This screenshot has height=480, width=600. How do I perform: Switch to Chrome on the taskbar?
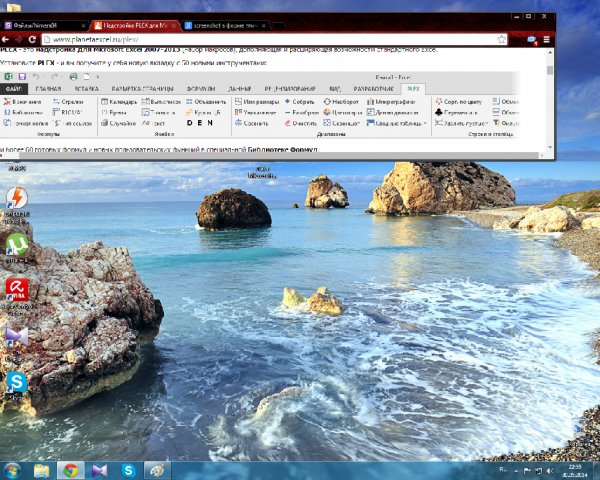click(70, 471)
